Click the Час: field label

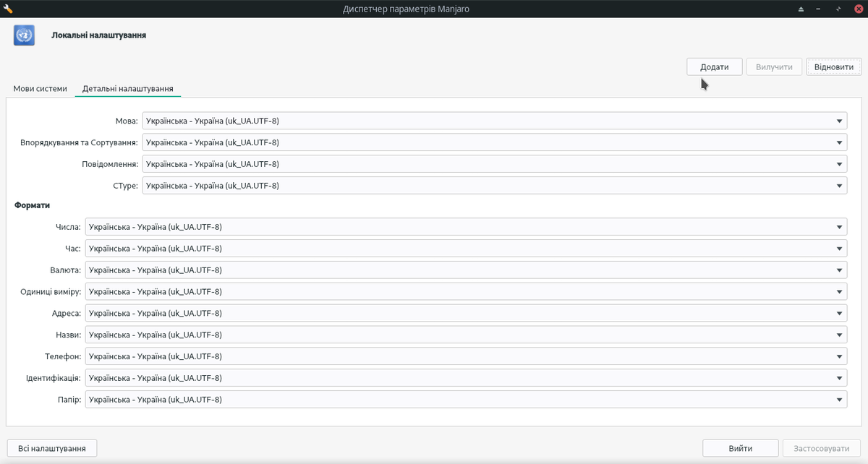(x=73, y=249)
